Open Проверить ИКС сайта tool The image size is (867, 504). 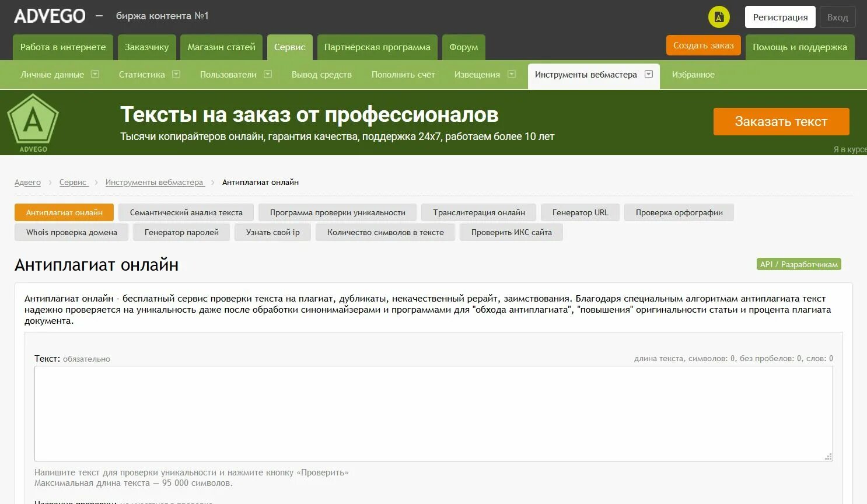[x=512, y=232]
